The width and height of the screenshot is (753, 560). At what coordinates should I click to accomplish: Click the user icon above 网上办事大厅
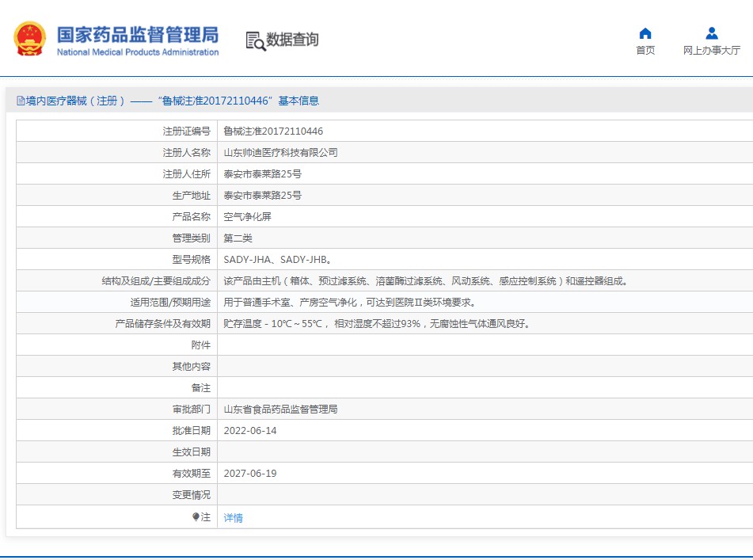pos(711,33)
